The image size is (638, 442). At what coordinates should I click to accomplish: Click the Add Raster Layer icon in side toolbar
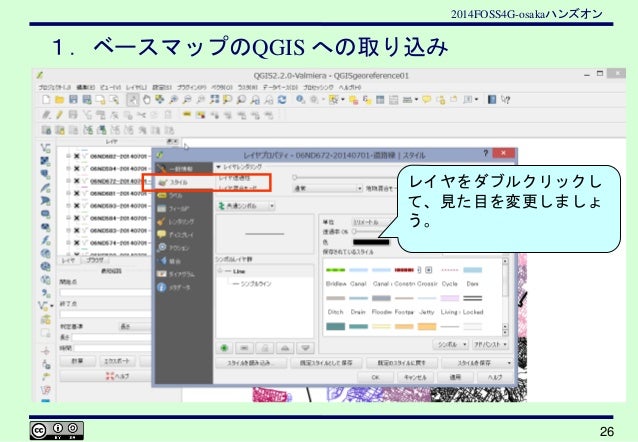click(46, 161)
